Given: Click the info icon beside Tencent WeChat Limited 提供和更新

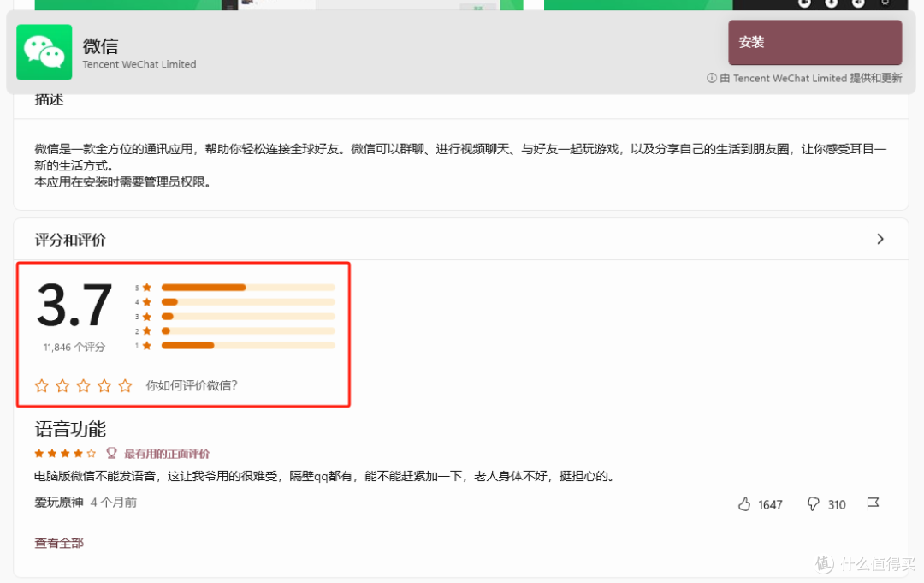Looking at the screenshot, I should 711,78.
